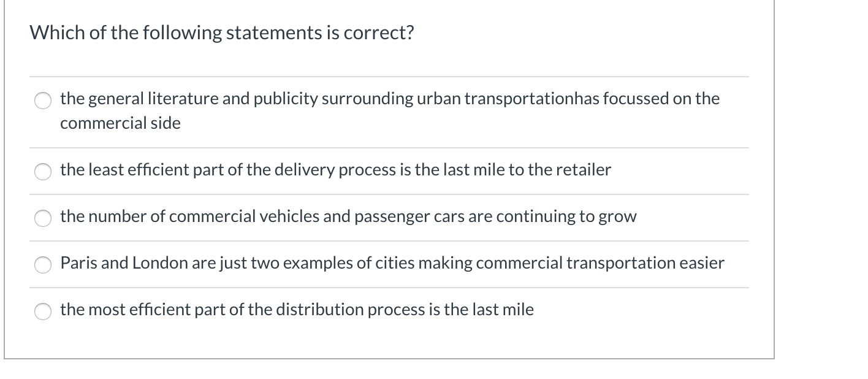The height and width of the screenshot is (379, 868).
Task: Select the fifth radio button in the list
Action: click(43, 312)
